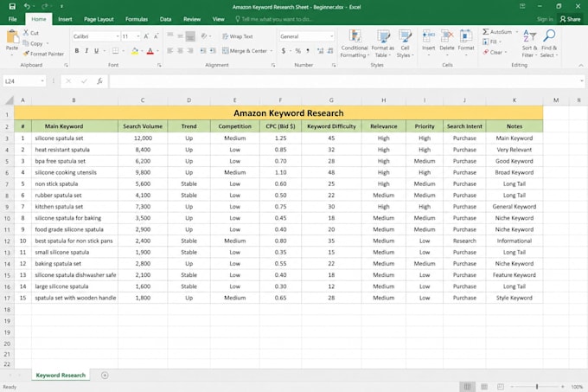Screen dimensions: 588x392
Task: Toggle Center alignment
Action: coord(181,51)
